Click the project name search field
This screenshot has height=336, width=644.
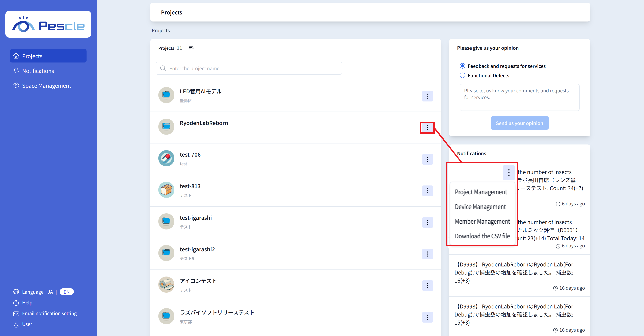click(249, 68)
